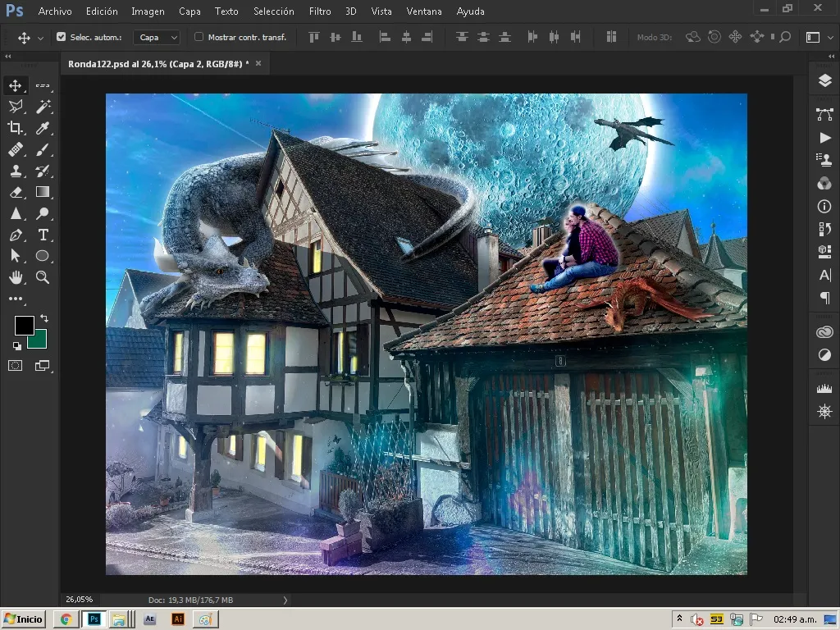Pick the Magic Wand tool

[43, 107]
